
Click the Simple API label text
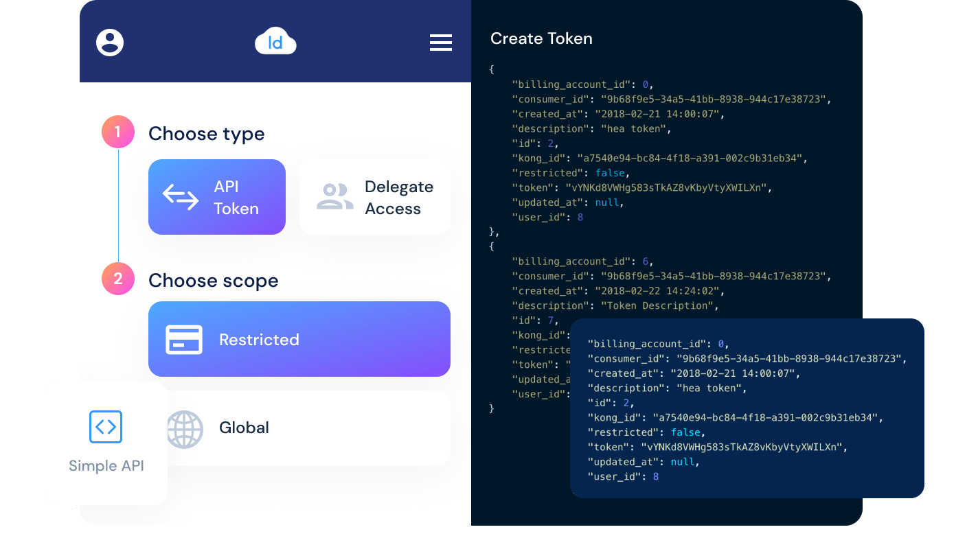pyautogui.click(x=106, y=466)
